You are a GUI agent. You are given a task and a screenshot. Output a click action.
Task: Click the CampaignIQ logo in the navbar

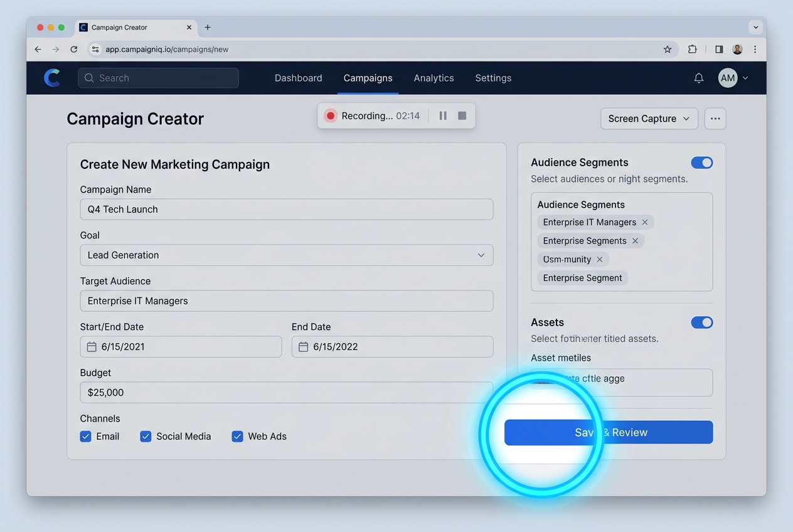52,78
